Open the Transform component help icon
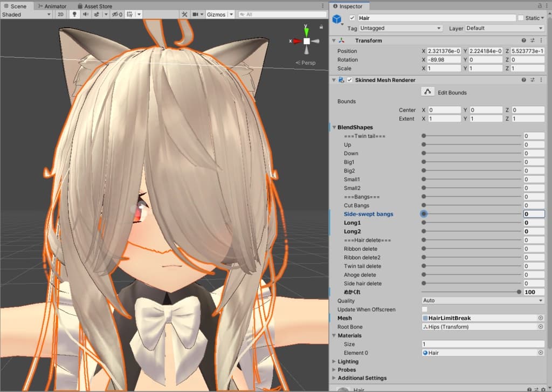 coord(523,40)
